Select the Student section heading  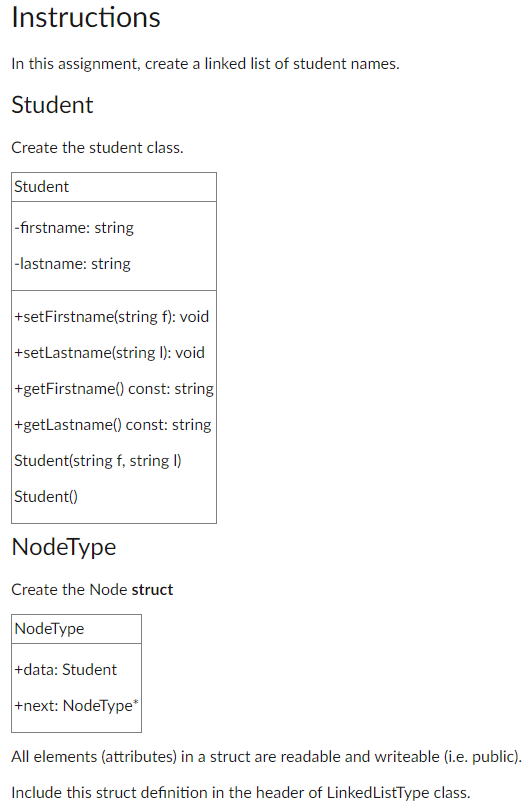click(52, 105)
